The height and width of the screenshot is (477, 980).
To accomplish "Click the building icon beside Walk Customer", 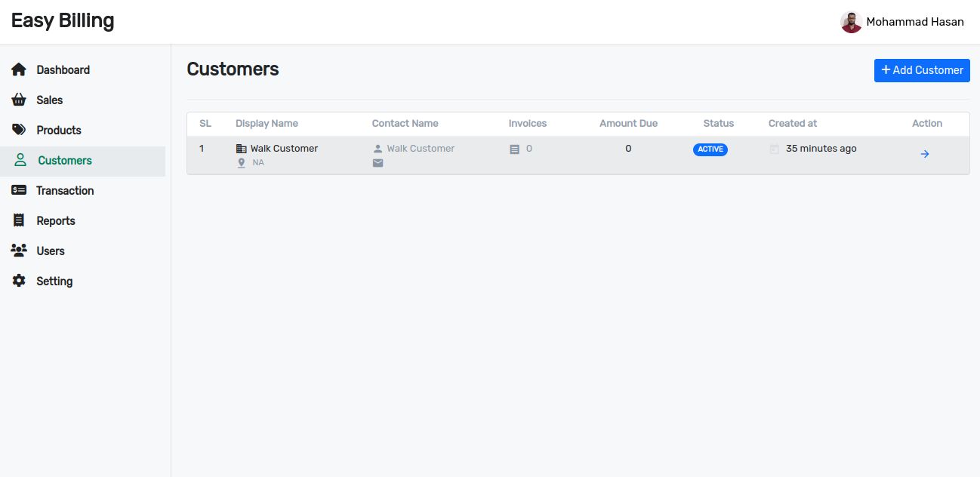I will 241,149.
